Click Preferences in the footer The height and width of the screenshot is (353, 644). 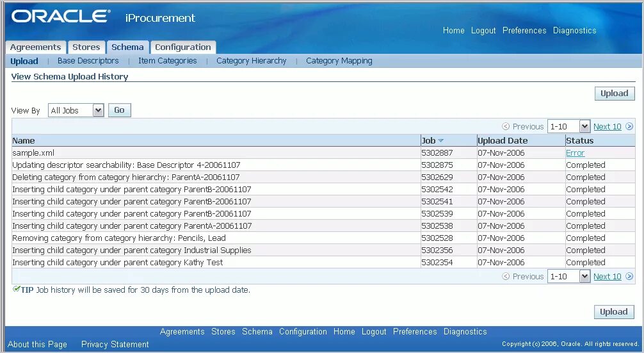pyautogui.click(x=415, y=332)
